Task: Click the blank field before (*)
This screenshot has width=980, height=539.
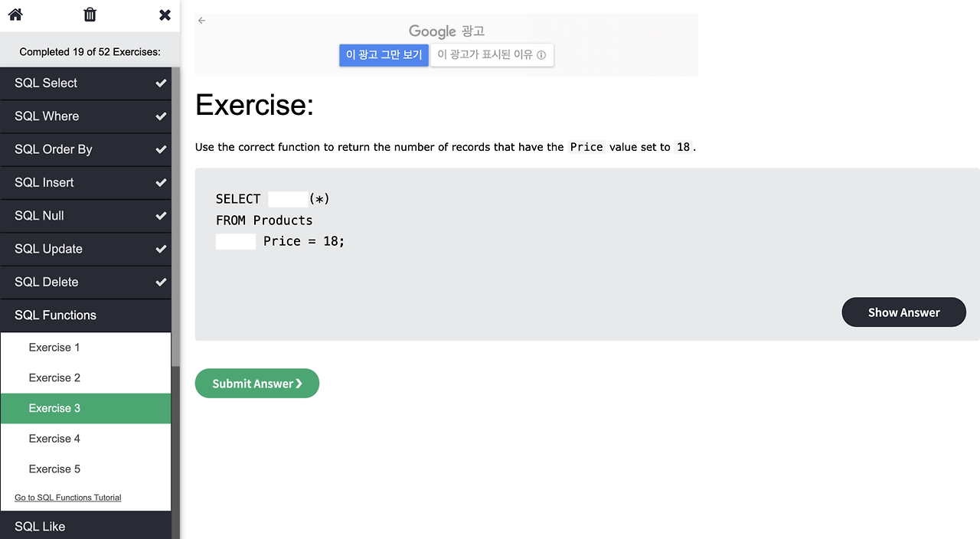Action: coord(288,199)
